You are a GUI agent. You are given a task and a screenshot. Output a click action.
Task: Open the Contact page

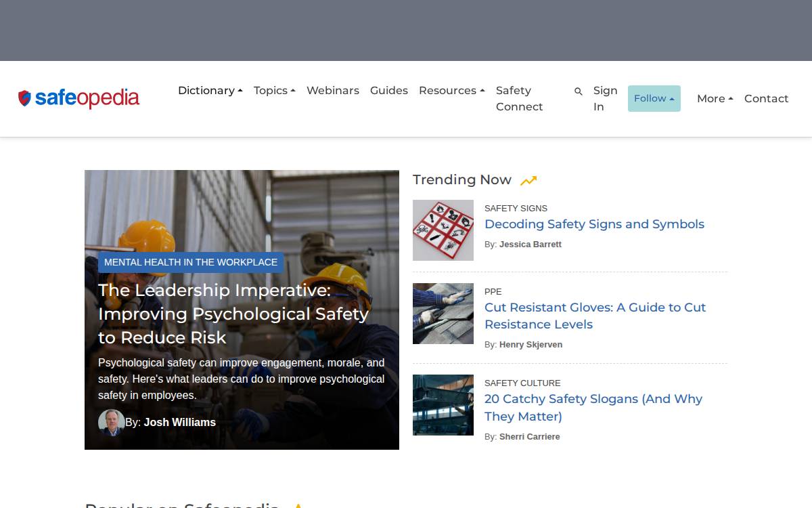(767, 98)
